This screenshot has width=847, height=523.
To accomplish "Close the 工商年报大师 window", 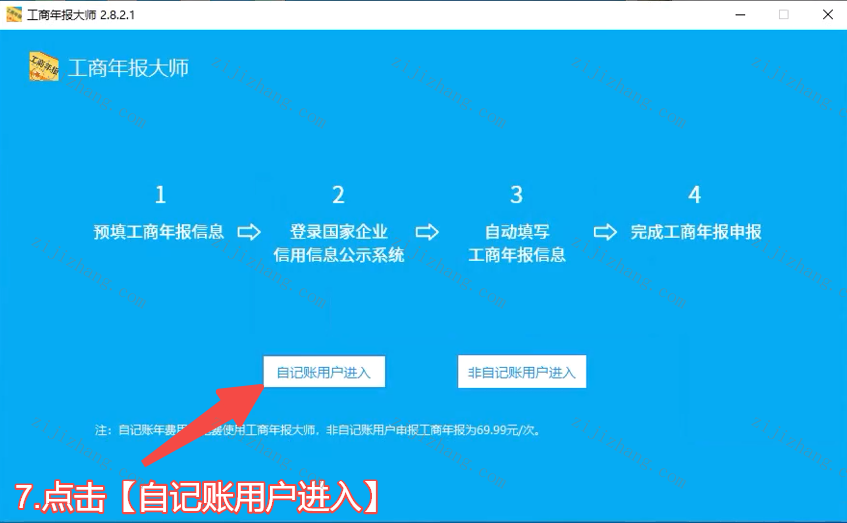I will click(x=827, y=14).
